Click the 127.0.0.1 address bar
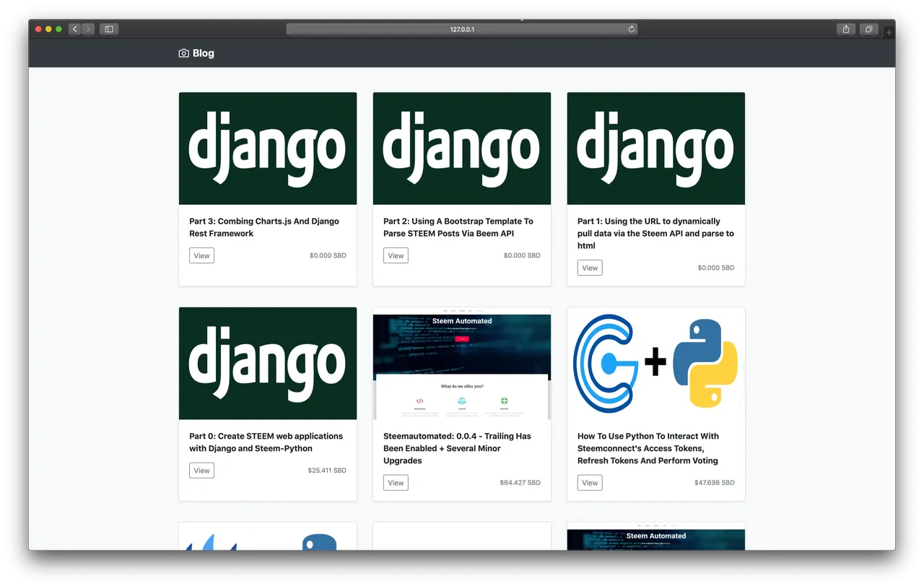 [462, 30]
